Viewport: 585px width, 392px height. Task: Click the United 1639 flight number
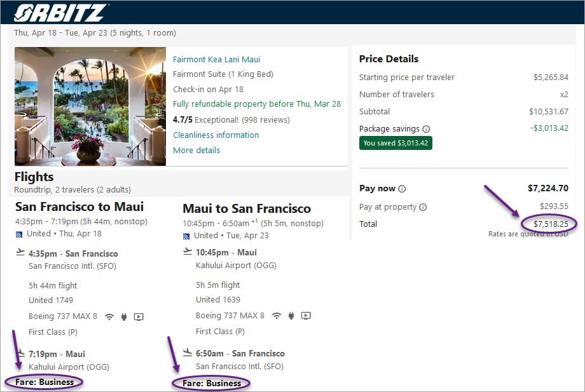click(x=218, y=300)
